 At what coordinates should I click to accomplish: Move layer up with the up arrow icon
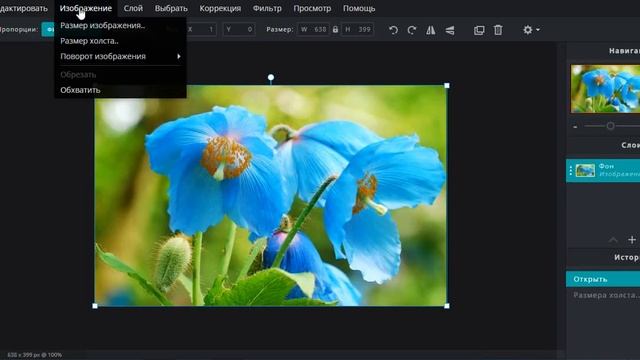coord(613,240)
